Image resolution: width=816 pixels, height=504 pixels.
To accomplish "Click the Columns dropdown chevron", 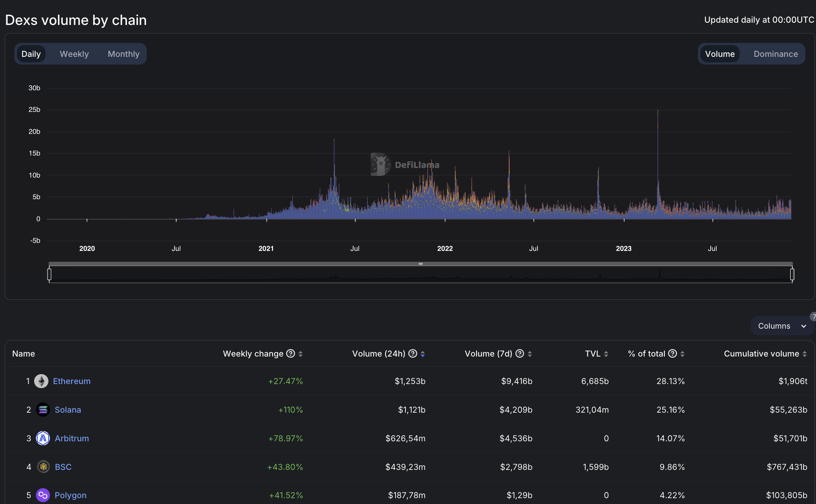I will [804, 326].
